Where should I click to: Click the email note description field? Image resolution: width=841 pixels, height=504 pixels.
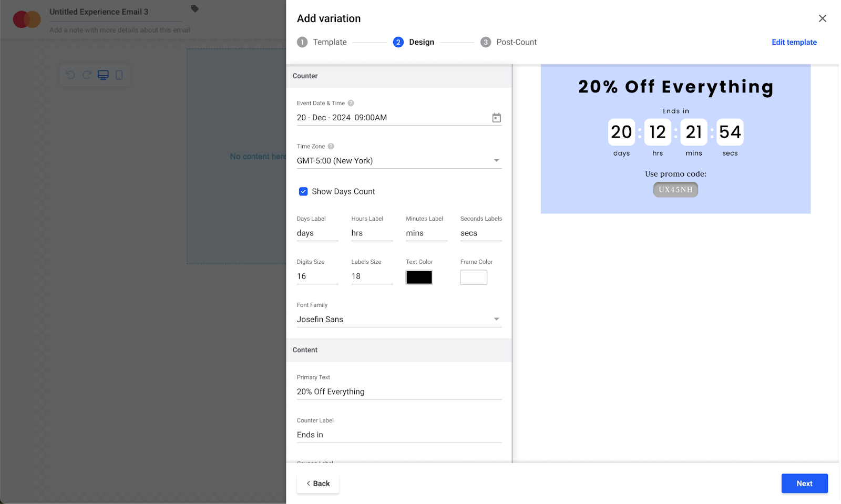[120, 30]
